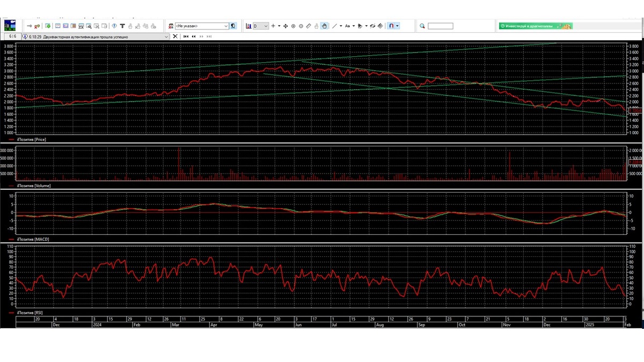
Task: Click the zoom out chart icon
Action: [x=301, y=26]
